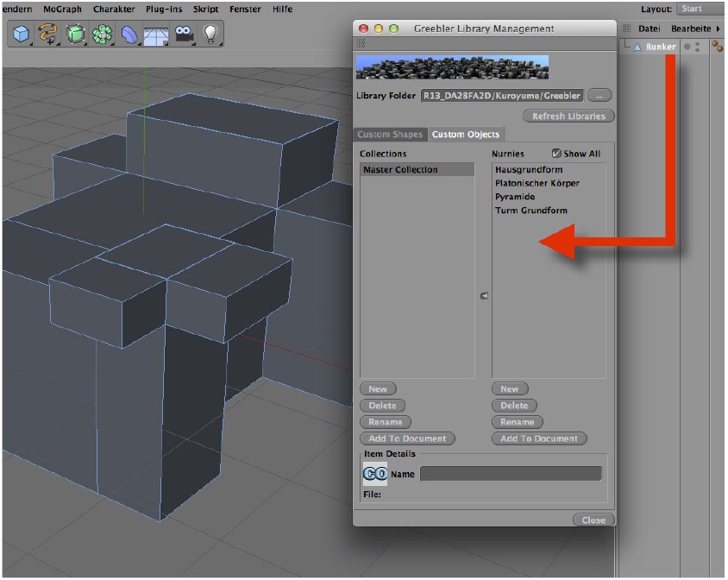Click the Light bulb icon
The image size is (728, 580).
(209, 35)
